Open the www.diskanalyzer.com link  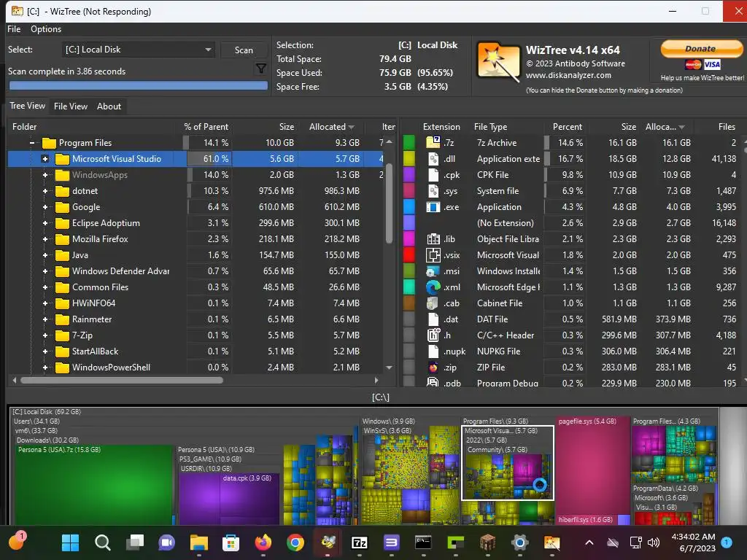[568, 75]
